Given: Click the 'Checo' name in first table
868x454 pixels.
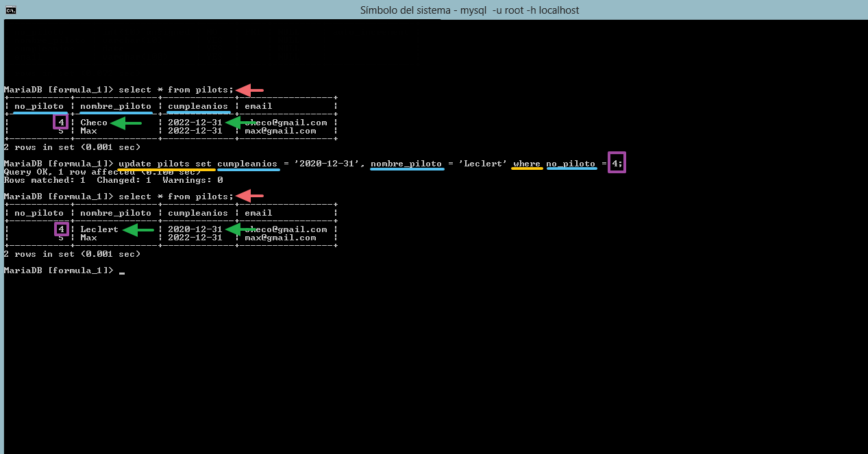Looking at the screenshot, I should click(x=94, y=123).
